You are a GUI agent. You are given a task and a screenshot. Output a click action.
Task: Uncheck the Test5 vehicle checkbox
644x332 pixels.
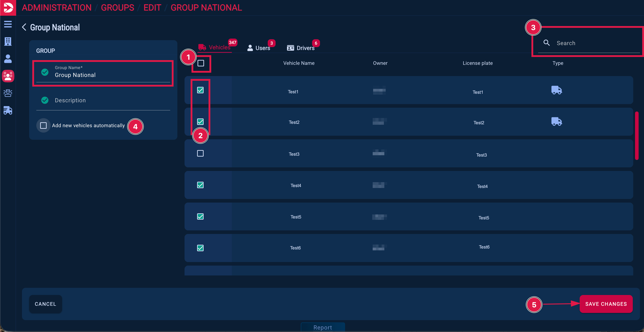[x=200, y=216]
